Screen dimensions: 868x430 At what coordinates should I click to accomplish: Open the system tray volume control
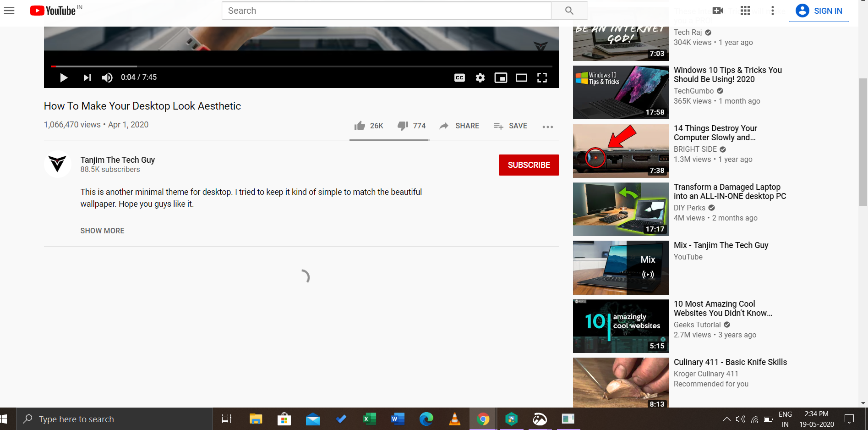(740, 419)
